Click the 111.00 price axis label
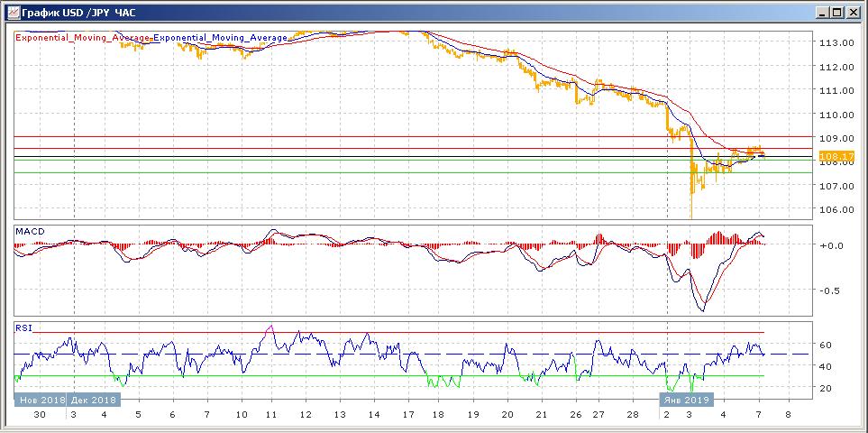The width and height of the screenshot is (868, 433). (x=836, y=90)
